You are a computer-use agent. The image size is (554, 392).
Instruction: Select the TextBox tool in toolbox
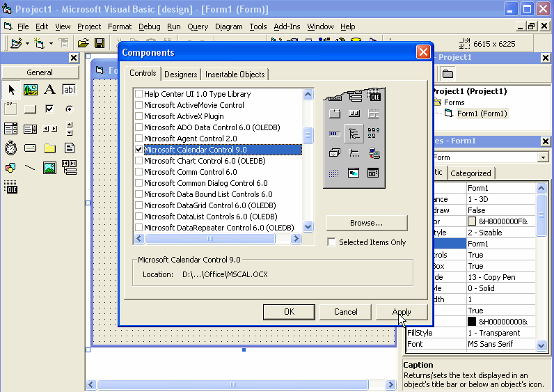point(70,90)
